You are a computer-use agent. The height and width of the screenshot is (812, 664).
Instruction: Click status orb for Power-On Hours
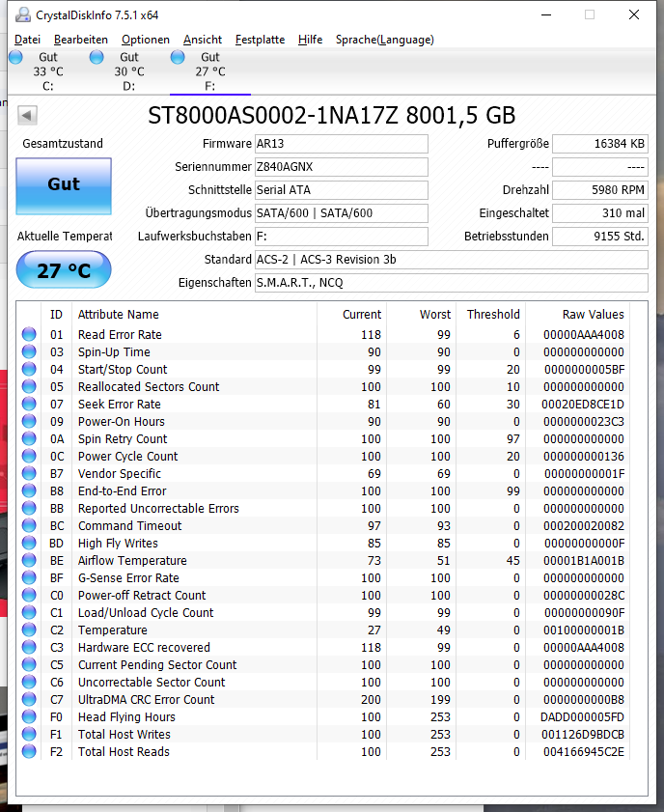coord(29,422)
